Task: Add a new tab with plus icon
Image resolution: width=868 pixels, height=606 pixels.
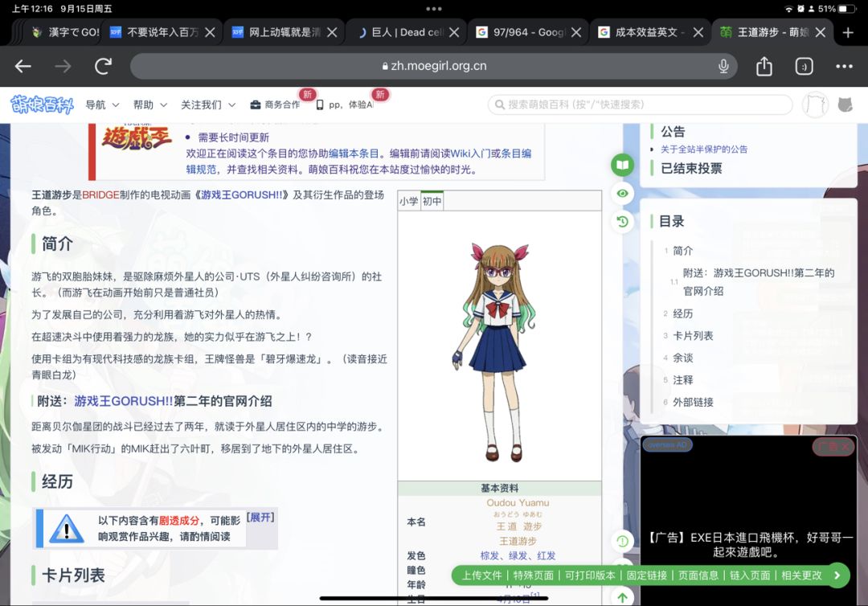Action: pos(848,33)
